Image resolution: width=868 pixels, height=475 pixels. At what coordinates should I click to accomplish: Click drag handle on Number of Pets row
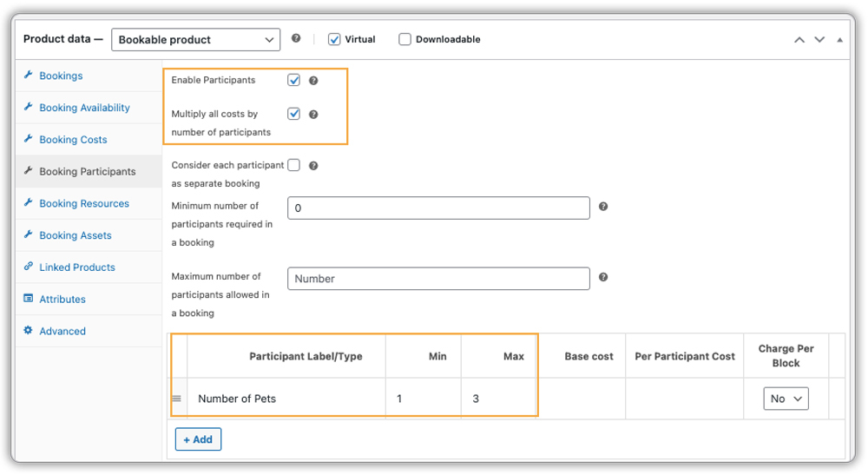176,399
